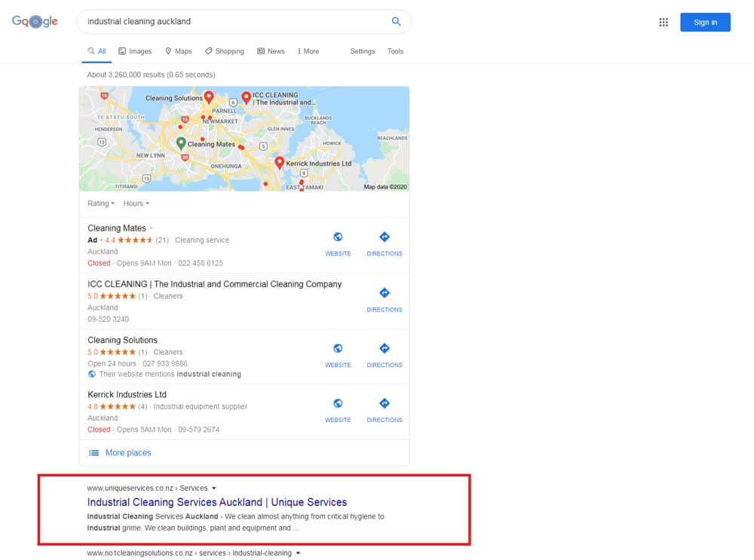Click the Sign in button
This screenshot has height=560, width=754.
704,22
